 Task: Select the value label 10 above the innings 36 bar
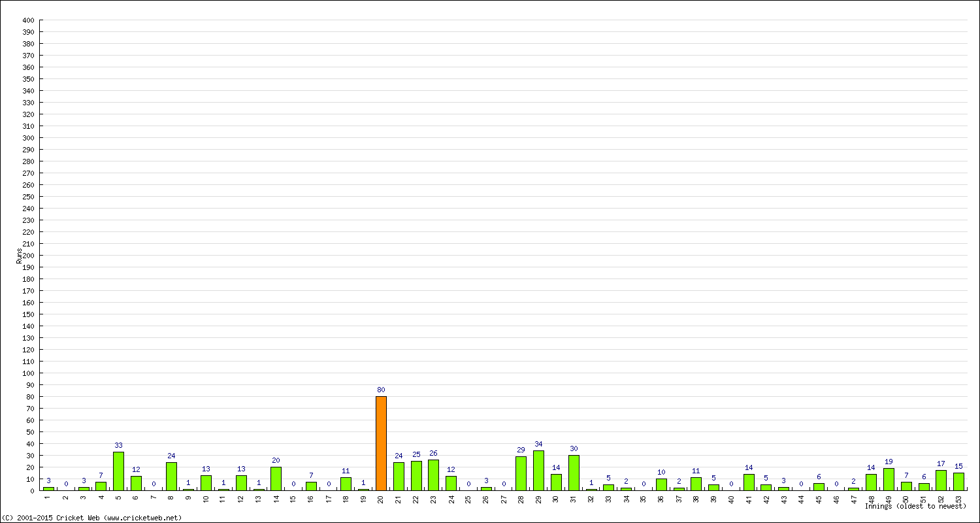point(661,472)
